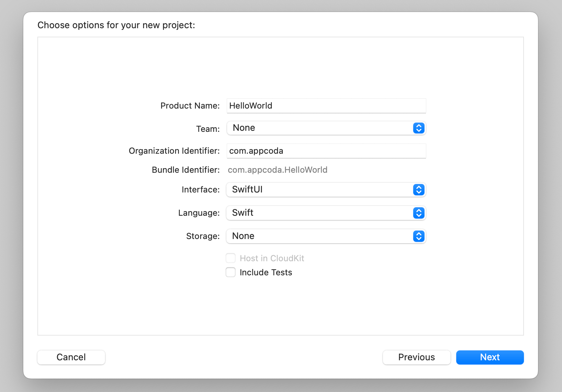Click into the Product Name field
This screenshot has height=392, width=562.
pos(326,106)
